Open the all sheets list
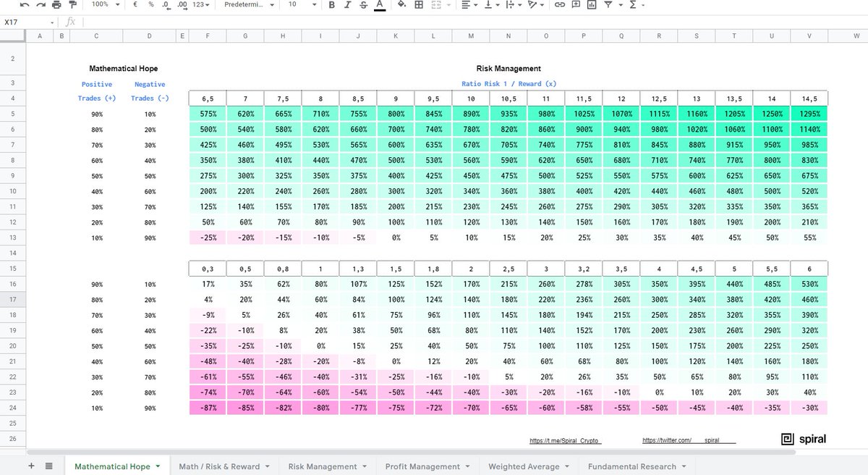This screenshot has height=475, width=868. point(48,466)
